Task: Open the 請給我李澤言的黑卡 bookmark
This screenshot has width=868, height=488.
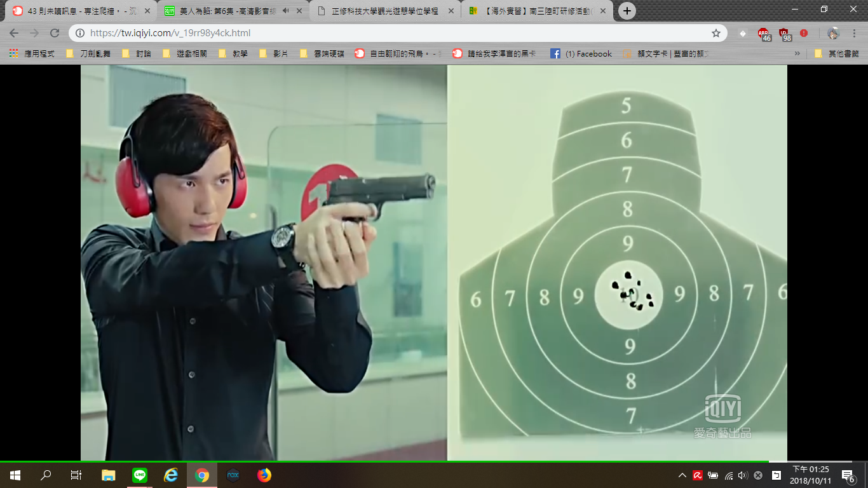Action: point(495,54)
